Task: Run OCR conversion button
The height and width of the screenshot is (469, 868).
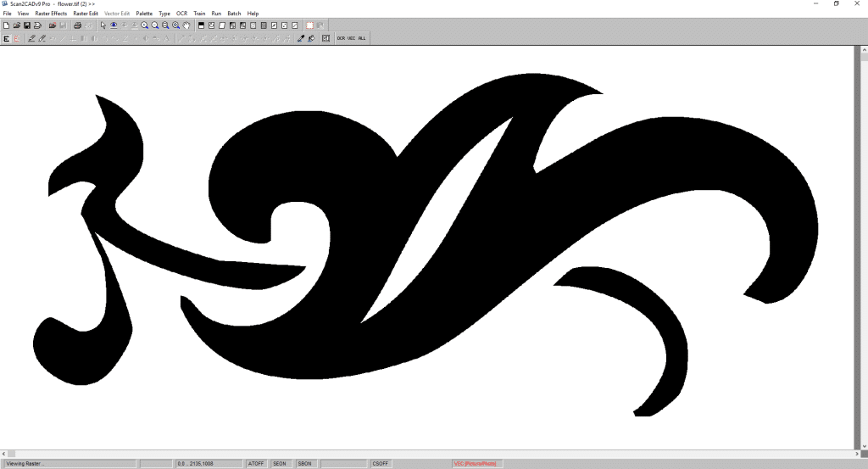Action: click(x=341, y=39)
